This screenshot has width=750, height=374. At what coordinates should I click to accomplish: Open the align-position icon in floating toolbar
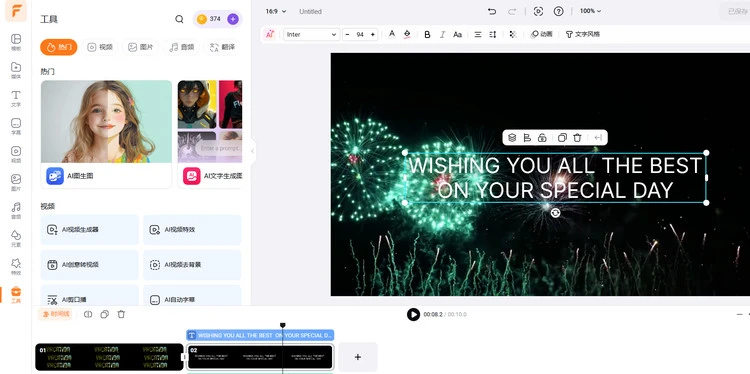[x=527, y=138]
